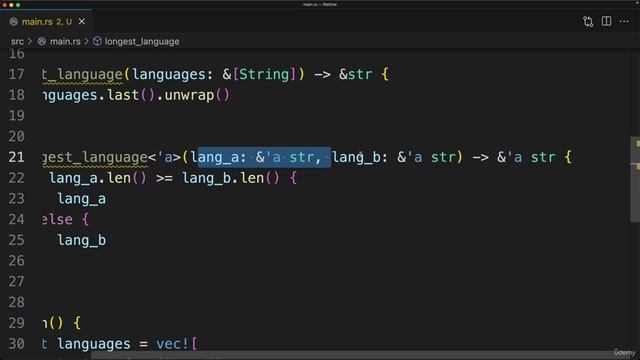Click '&str' return type on line 17
This screenshot has height=360, width=640.
coord(356,74)
